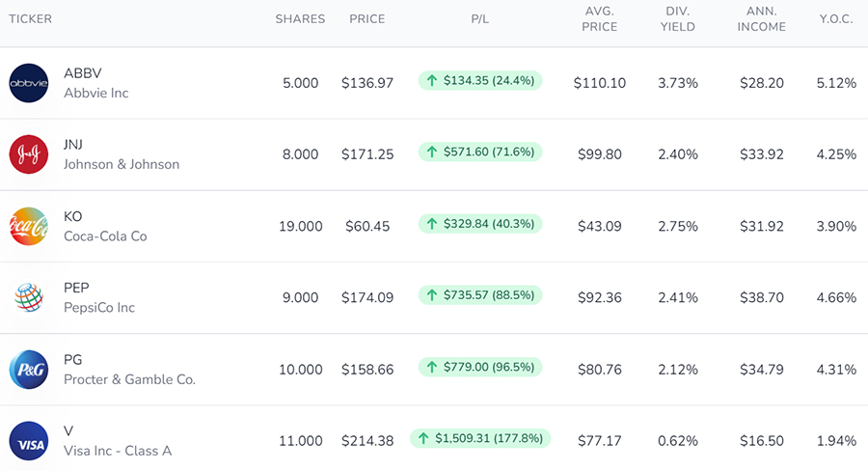Sort by the PRICE column header
This screenshot has width=868, height=471.
click(x=367, y=19)
